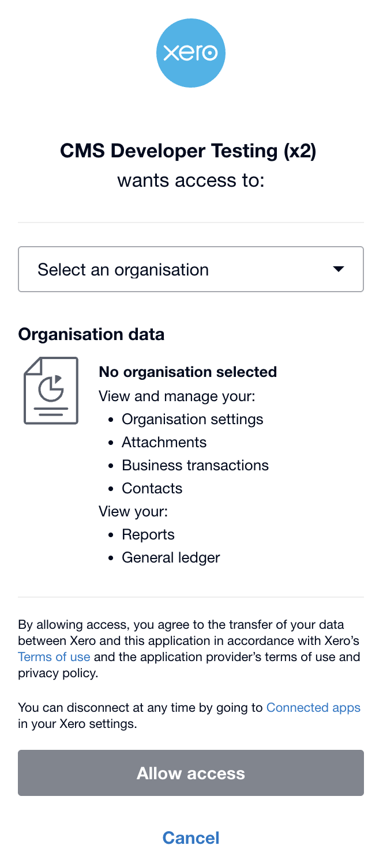Click the General ledger list entry
383x868 pixels.
(171, 557)
